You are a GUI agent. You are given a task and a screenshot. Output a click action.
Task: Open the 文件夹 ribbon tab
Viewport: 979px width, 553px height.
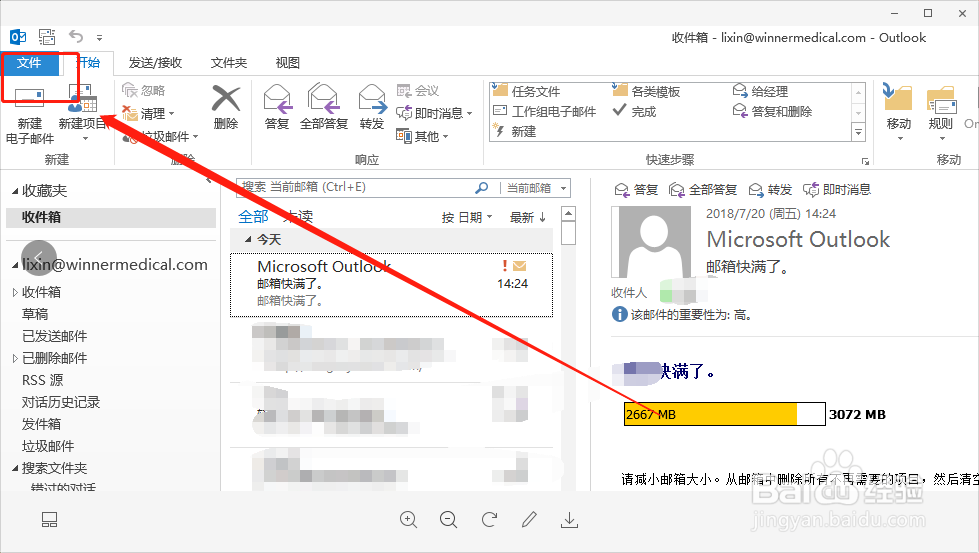[229, 63]
